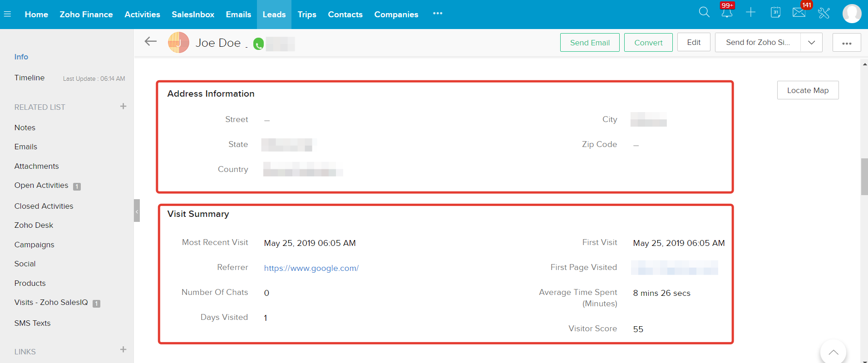This screenshot has width=868, height=363.
Task: Click the Convert button
Action: tap(648, 43)
